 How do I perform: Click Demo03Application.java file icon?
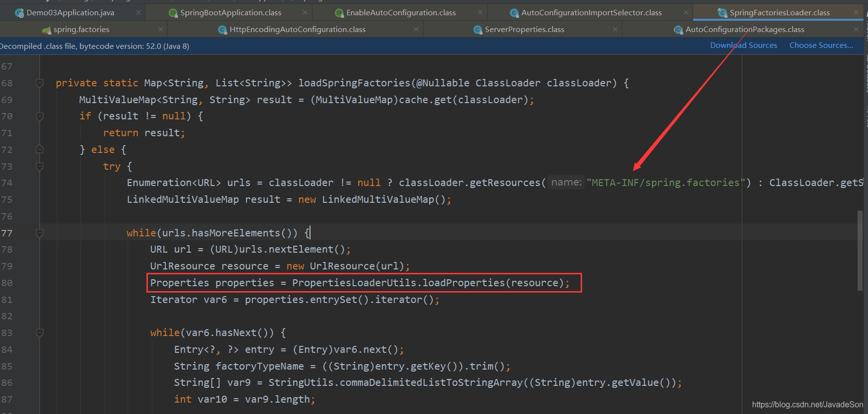pos(20,13)
